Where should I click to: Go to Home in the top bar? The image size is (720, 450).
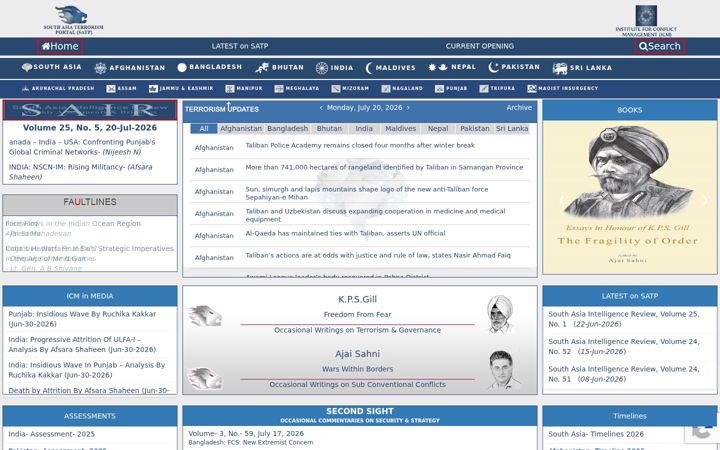60,46
